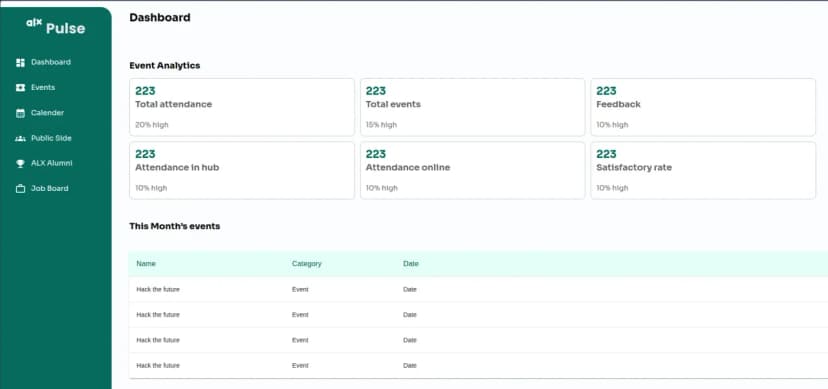This screenshot has width=828, height=389.
Task: Select the Total attendance card
Action: coord(242,107)
